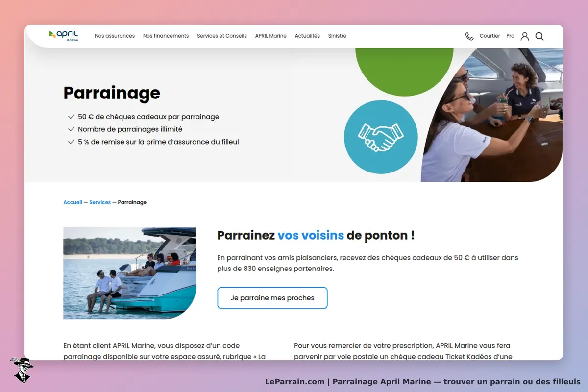Click Je parraine mes proches button
The height and width of the screenshot is (392, 588).
coord(272,298)
